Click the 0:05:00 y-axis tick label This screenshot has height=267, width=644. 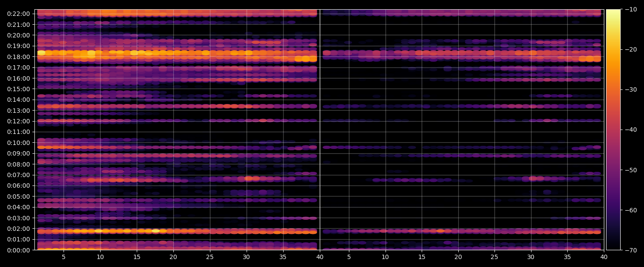(19, 197)
